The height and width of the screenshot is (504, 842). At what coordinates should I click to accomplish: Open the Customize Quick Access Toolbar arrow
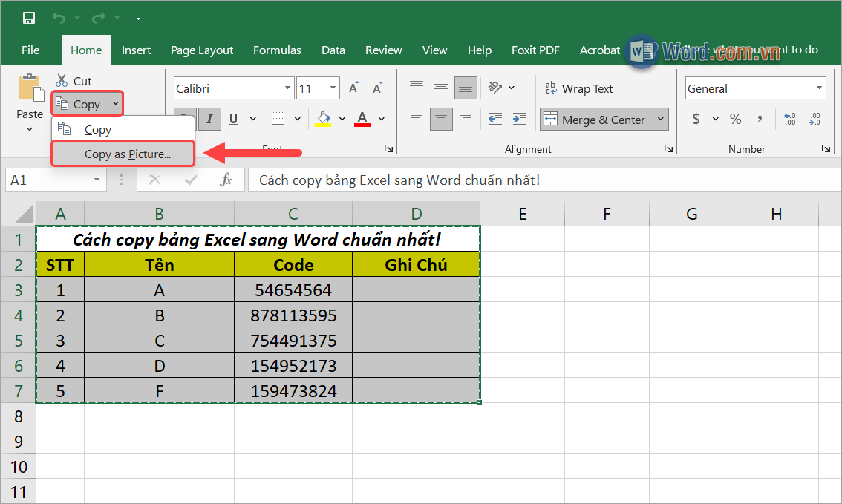click(138, 18)
